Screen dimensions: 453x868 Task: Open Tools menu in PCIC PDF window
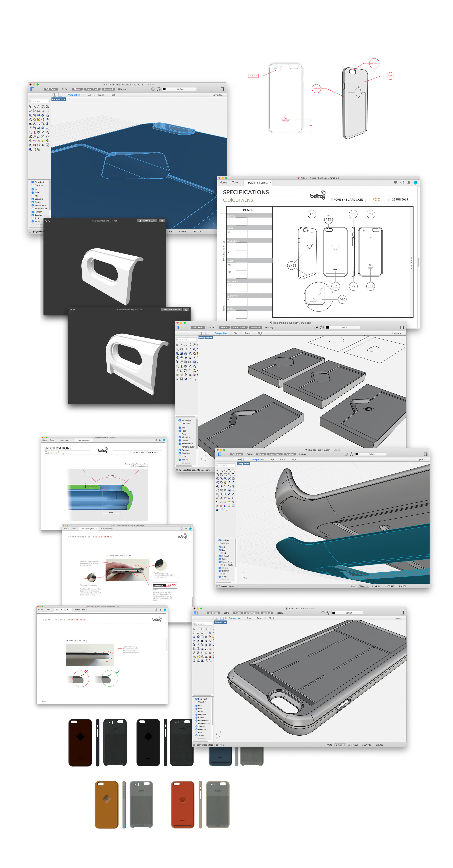(235, 182)
